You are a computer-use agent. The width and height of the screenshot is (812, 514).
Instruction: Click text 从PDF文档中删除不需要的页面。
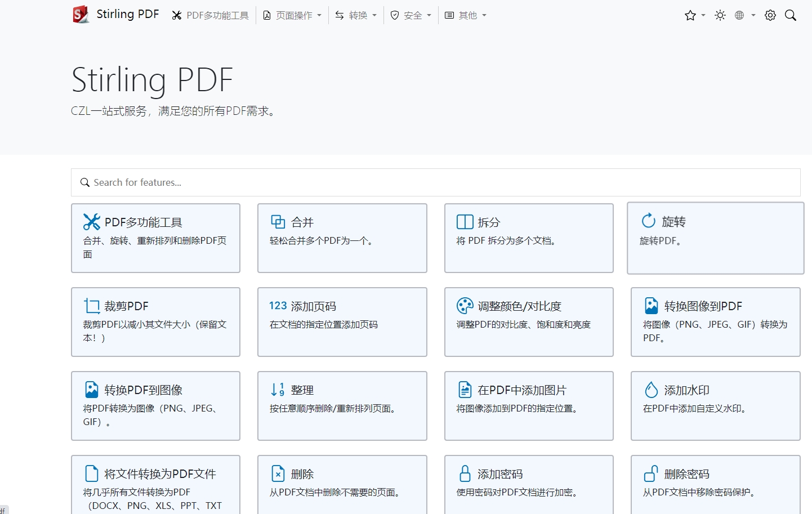click(337, 492)
